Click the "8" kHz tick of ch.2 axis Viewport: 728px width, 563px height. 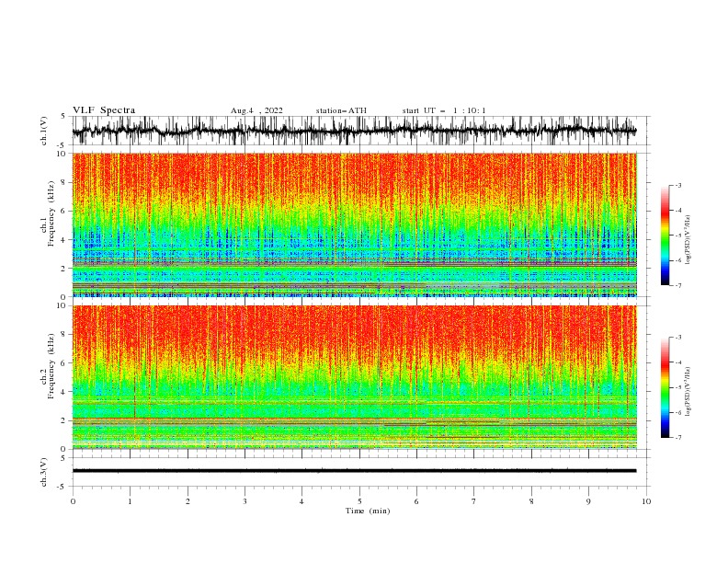[x=63, y=335]
